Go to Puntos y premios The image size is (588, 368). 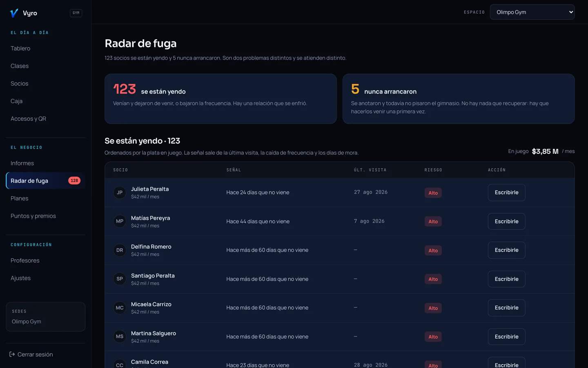pyautogui.click(x=45, y=216)
